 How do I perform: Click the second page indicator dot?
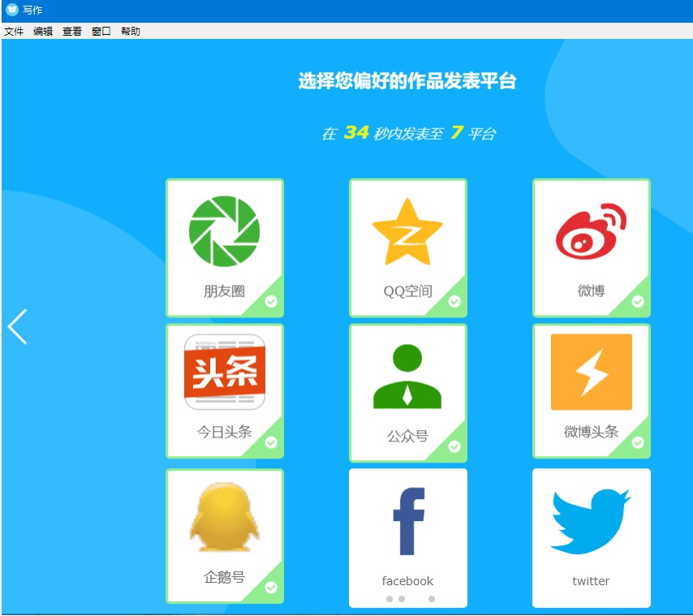(x=402, y=599)
